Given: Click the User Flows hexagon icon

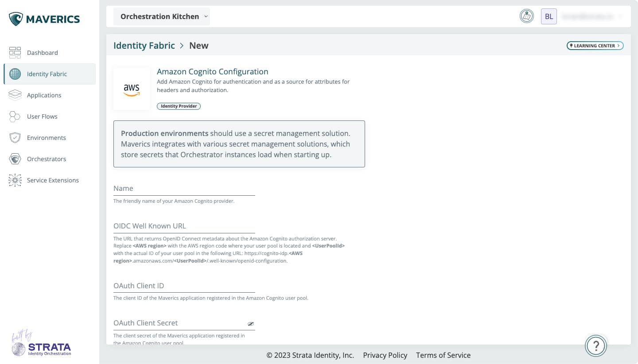Looking at the screenshot, I should 15,116.
